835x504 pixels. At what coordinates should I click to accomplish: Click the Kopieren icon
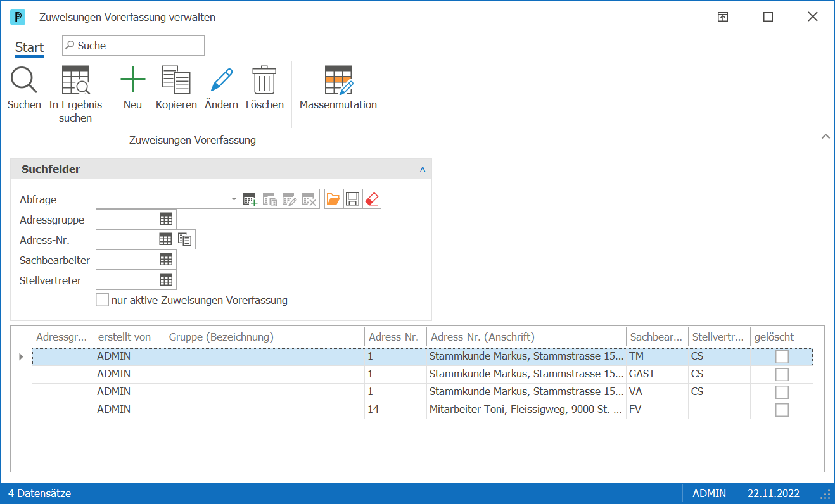(176, 80)
